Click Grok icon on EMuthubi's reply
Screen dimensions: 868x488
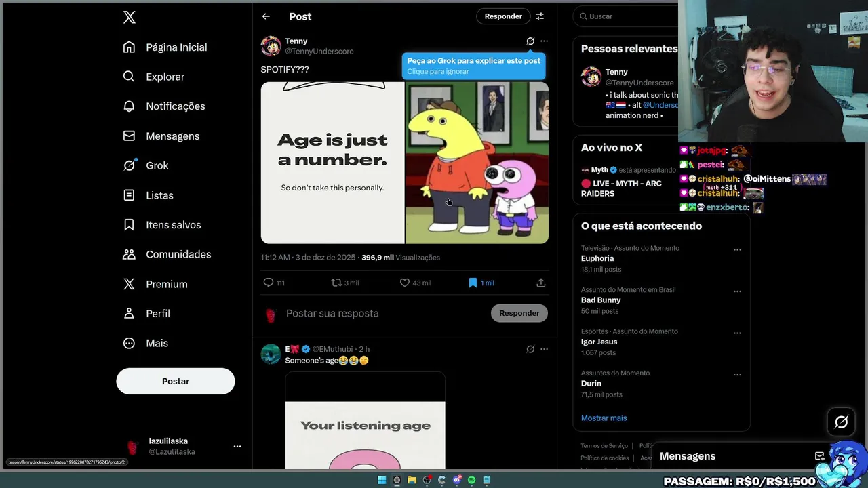coord(530,349)
